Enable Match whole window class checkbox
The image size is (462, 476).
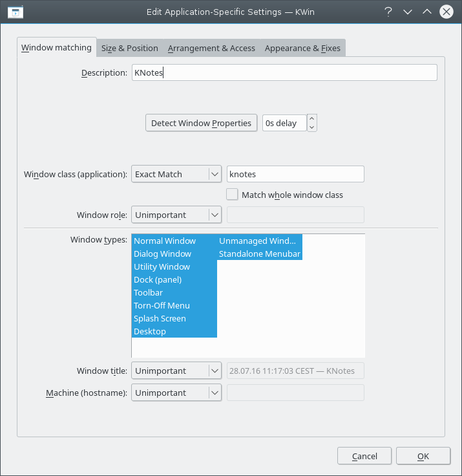(233, 195)
